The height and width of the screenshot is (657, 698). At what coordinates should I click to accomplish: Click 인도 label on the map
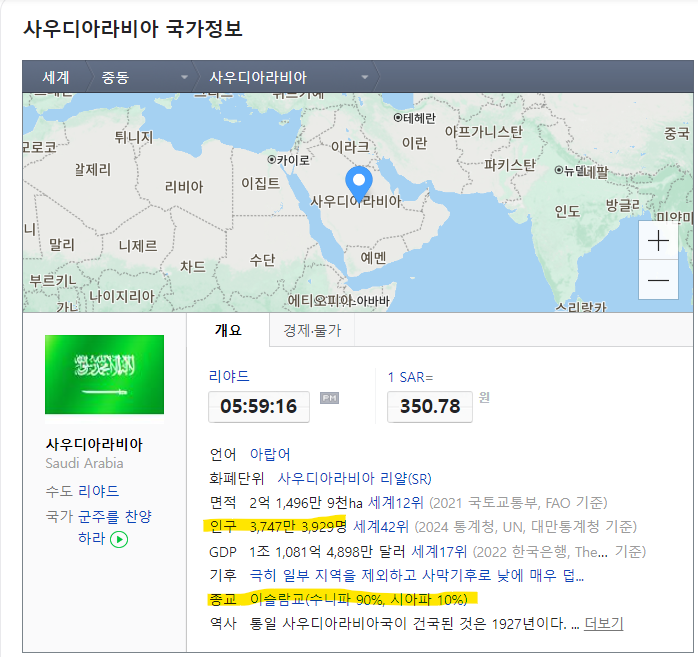tap(567, 211)
